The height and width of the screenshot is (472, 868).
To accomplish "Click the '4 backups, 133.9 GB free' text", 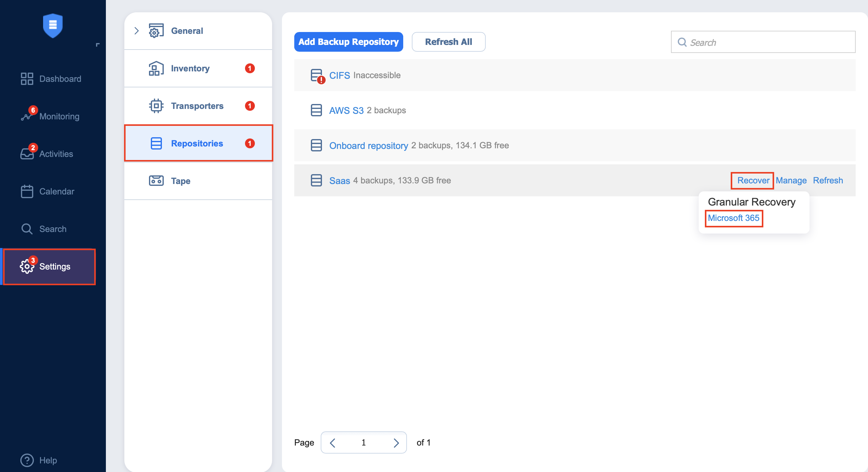I will pyautogui.click(x=402, y=180).
